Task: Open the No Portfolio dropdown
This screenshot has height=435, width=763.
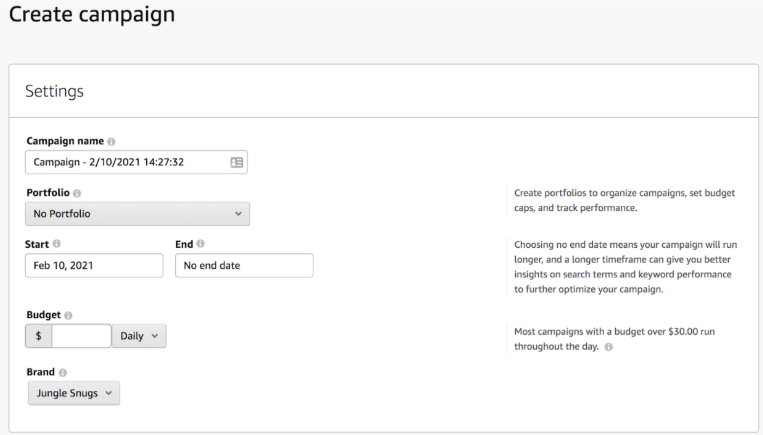Action: (137, 213)
